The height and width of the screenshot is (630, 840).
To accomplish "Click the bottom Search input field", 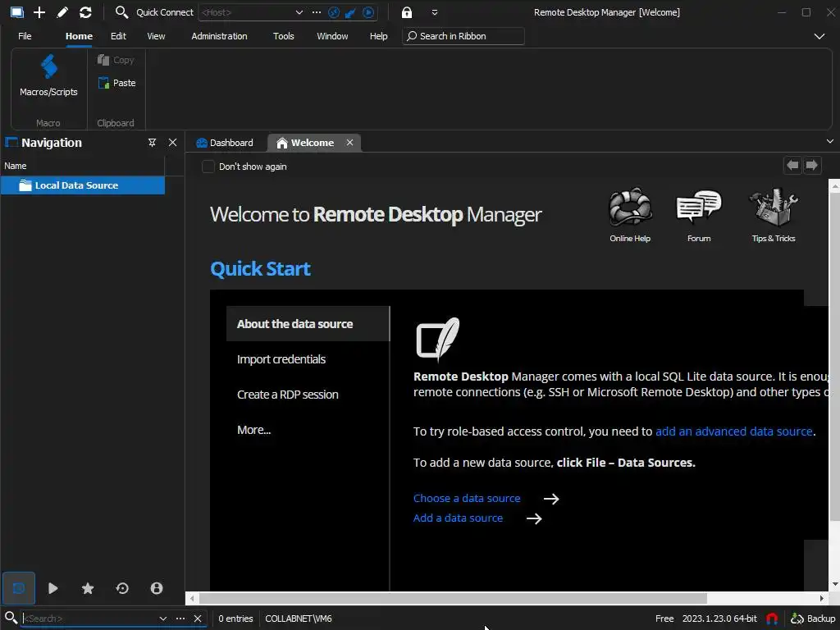I will pyautogui.click(x=89, y=619).
